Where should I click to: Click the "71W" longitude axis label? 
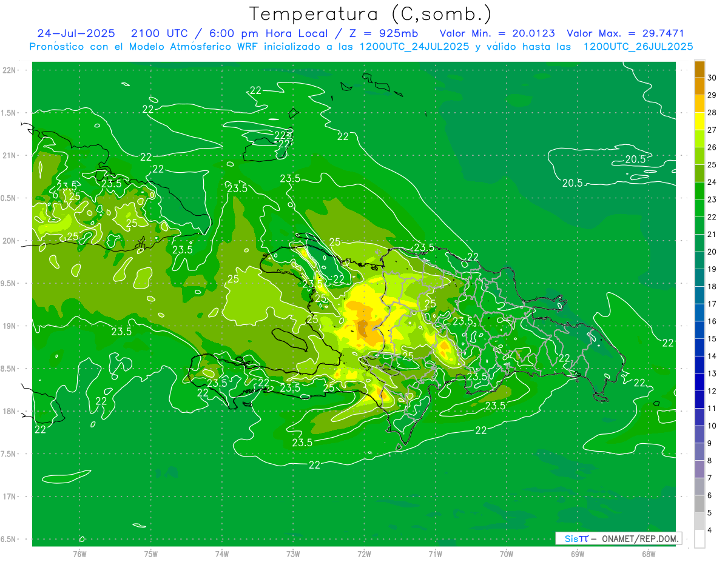click(x=435, y=554)
